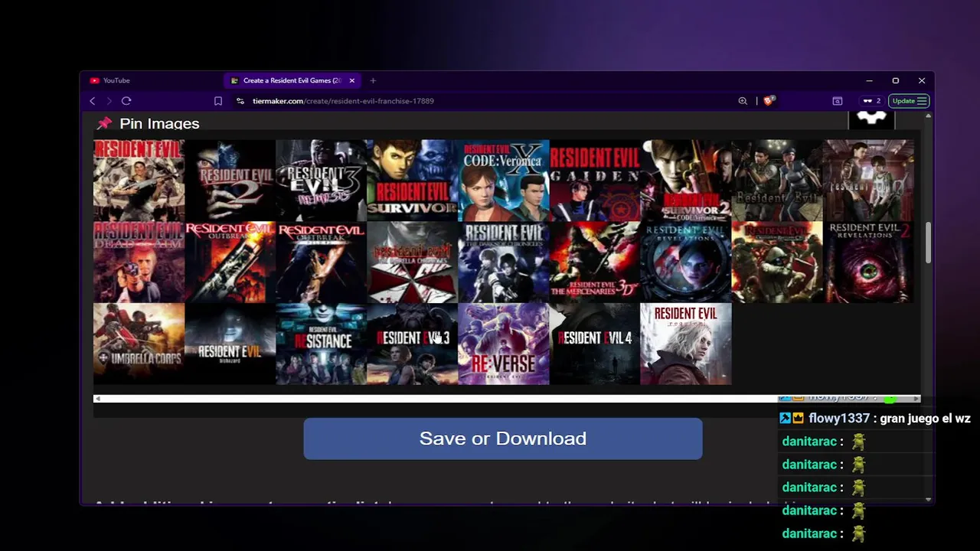Click the horizontal scrollbar under the images
Screen dimensions: 980x551
[x=506, y=399]
